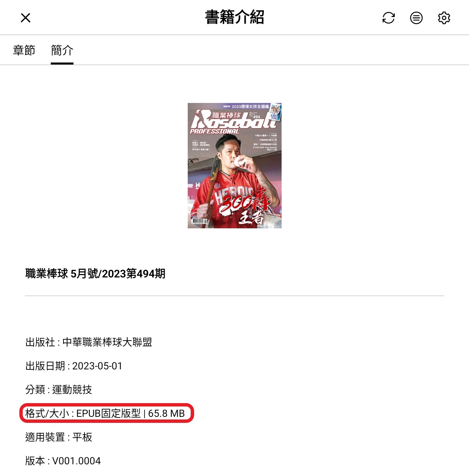Switch to the 章節 tab

[x=24, y=50]
